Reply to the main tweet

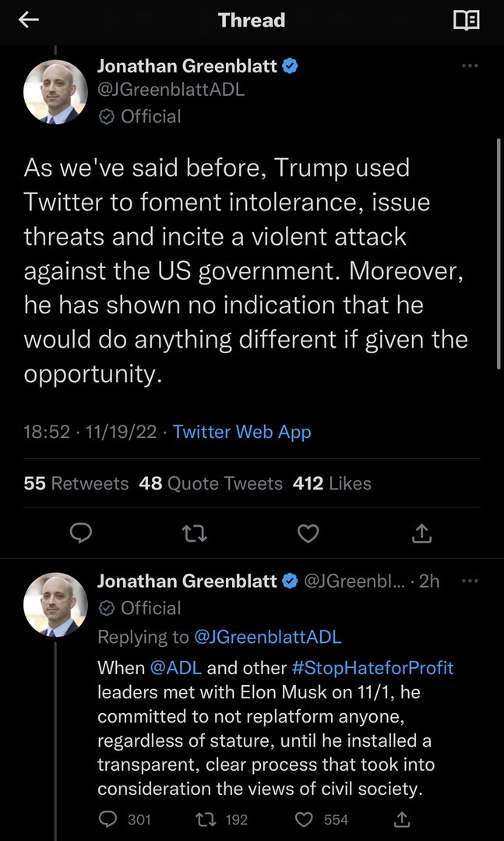[81, 533]
